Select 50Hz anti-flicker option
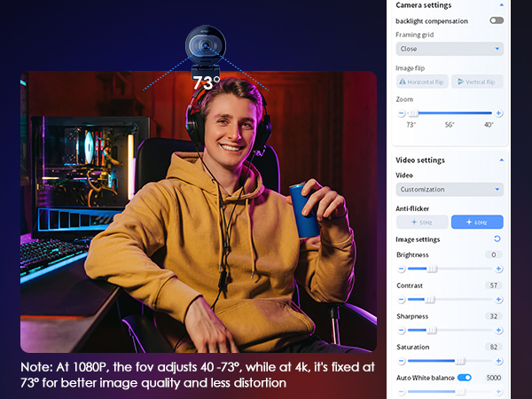Viewport: 532px width, 399px height. [422, 223]
